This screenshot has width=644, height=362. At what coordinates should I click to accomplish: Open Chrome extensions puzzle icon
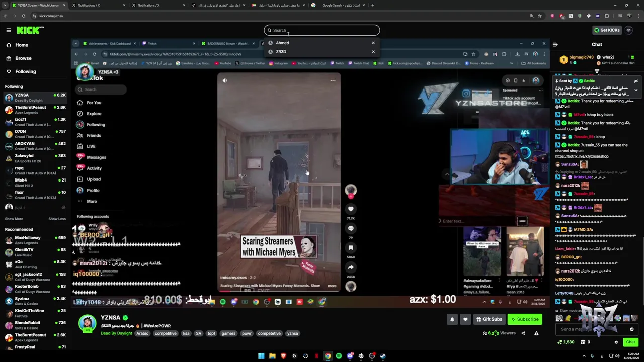(x=607, y=16)
